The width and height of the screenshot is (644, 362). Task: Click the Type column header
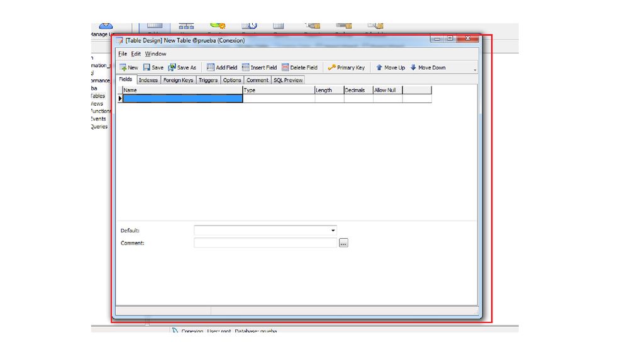click(279, 90)
